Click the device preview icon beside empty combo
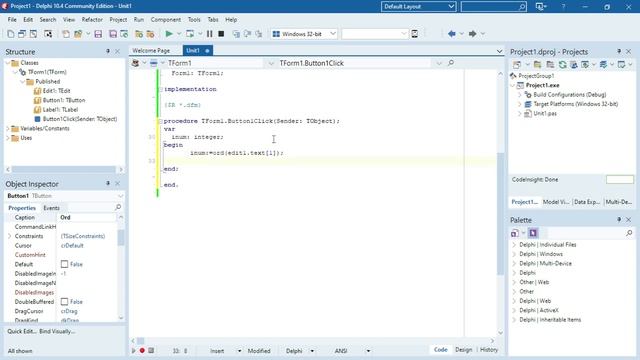 415,34
